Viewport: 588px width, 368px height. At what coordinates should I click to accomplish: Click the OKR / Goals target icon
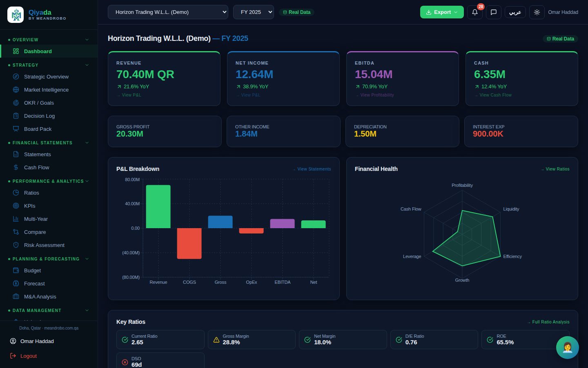pos(16,103)
